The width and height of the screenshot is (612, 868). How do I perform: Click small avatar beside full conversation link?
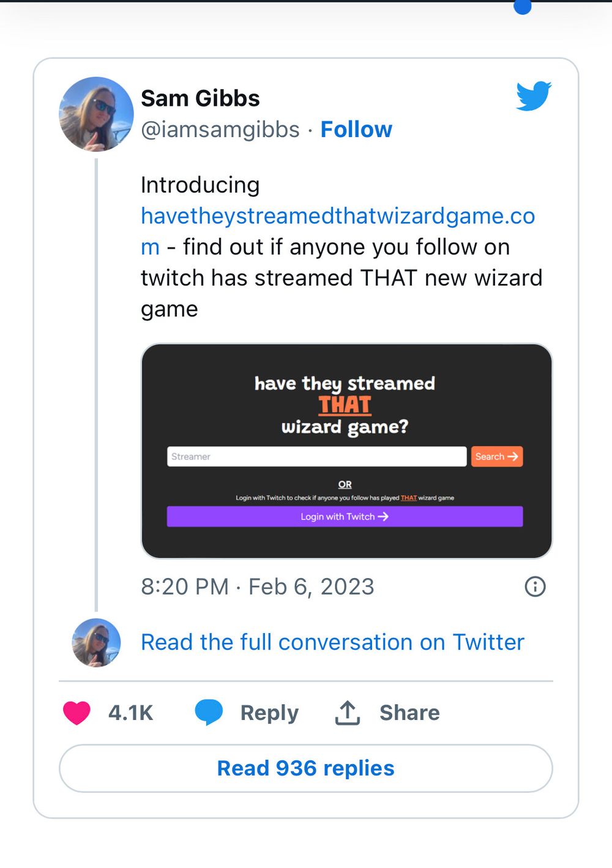[x=96, y=642]
